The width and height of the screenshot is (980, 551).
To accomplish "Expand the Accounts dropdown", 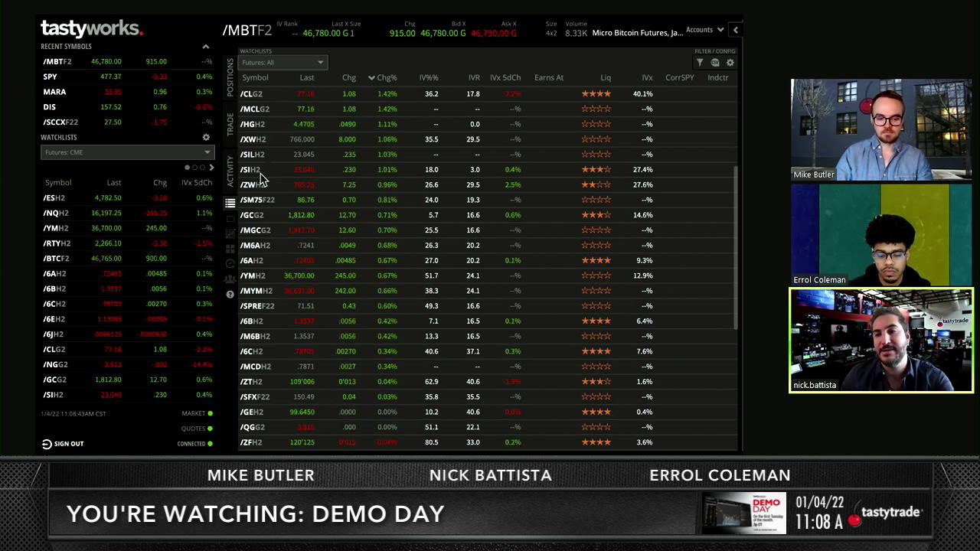I will 704,30.
